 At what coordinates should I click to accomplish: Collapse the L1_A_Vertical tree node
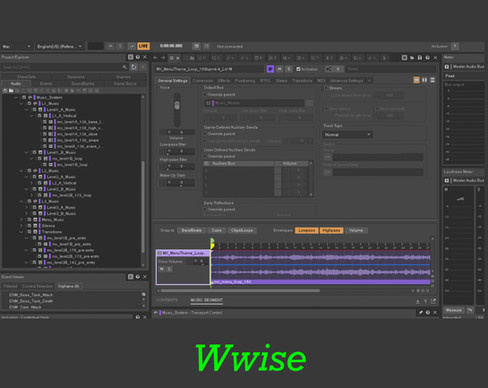tap(32, 116)
